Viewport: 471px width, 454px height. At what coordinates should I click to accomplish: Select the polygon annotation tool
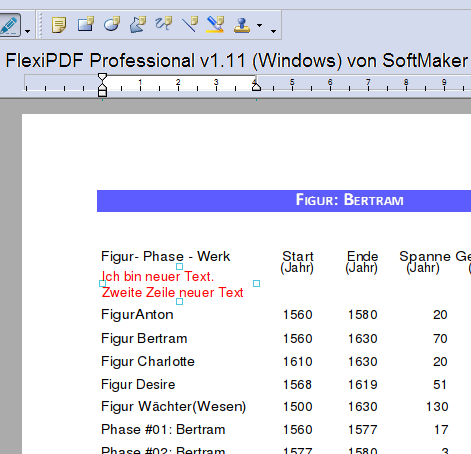138,25
